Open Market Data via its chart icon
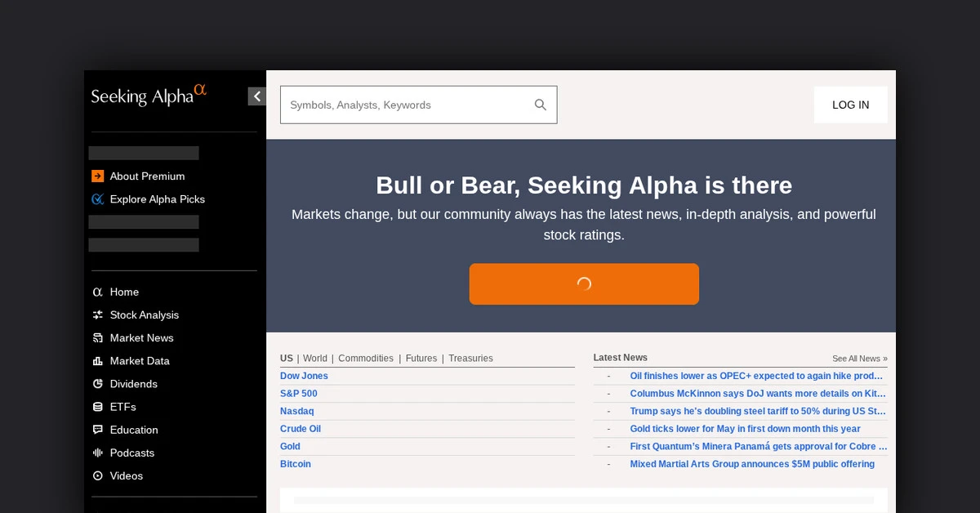This screenshot has width=980, height=513. 97,360
